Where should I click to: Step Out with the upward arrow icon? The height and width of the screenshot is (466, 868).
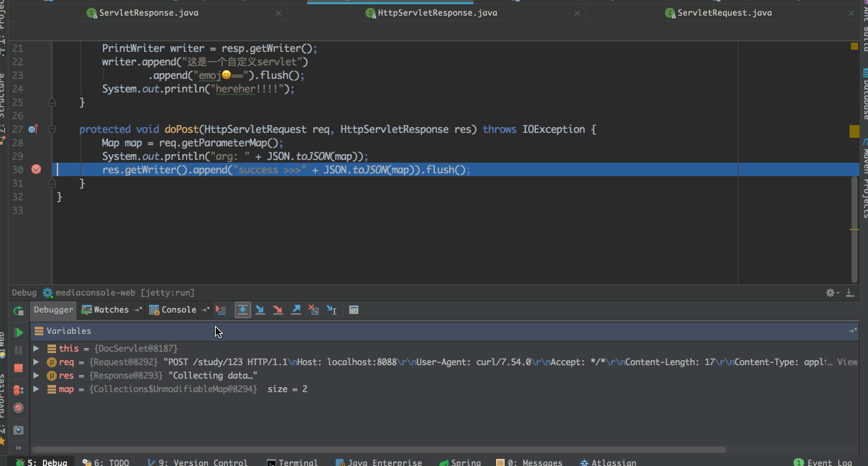coord(296,310)
